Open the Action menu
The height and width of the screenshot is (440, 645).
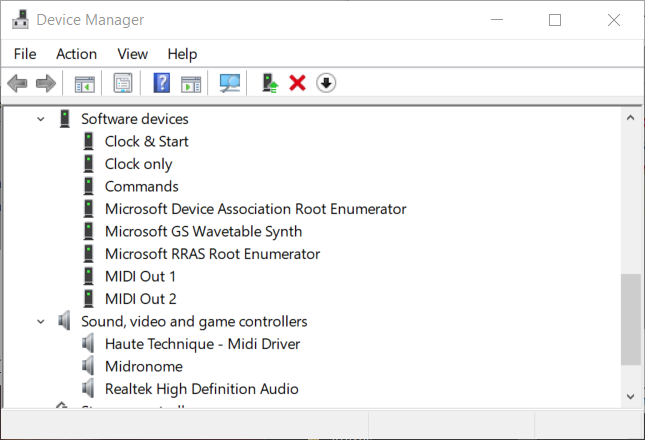click(x=76, y=54)
